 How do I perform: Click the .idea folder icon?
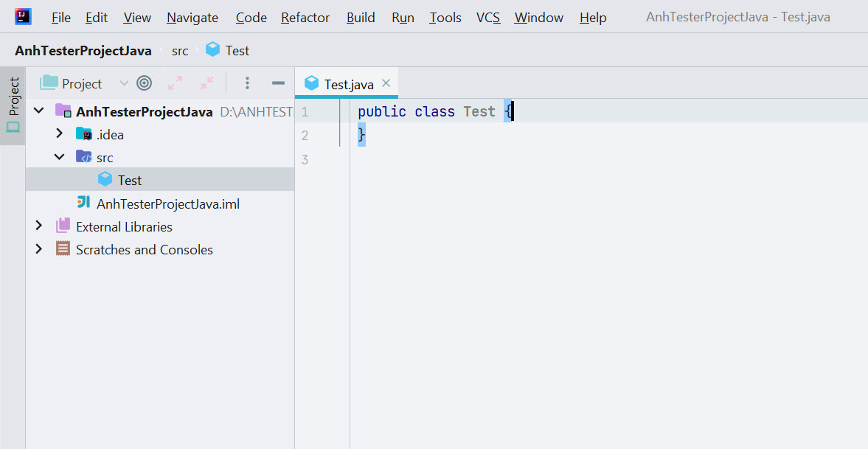[83, 134]
